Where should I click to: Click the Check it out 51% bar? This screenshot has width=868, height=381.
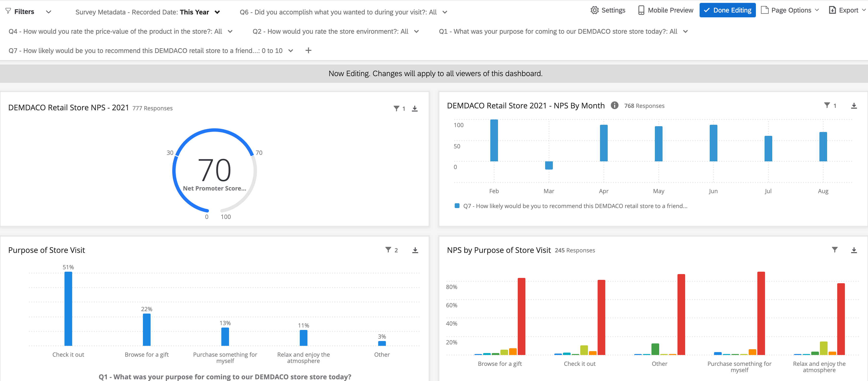pos(68,309)
